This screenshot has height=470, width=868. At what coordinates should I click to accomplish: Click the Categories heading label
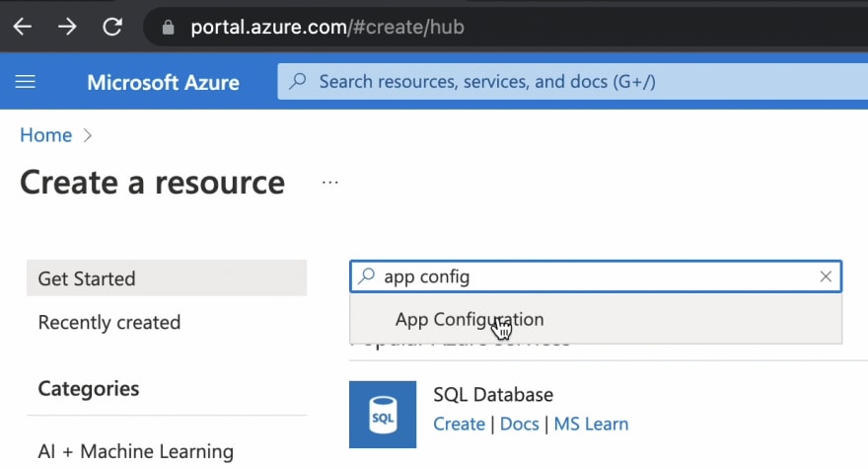pyautogui.click(x=89, y=388)
